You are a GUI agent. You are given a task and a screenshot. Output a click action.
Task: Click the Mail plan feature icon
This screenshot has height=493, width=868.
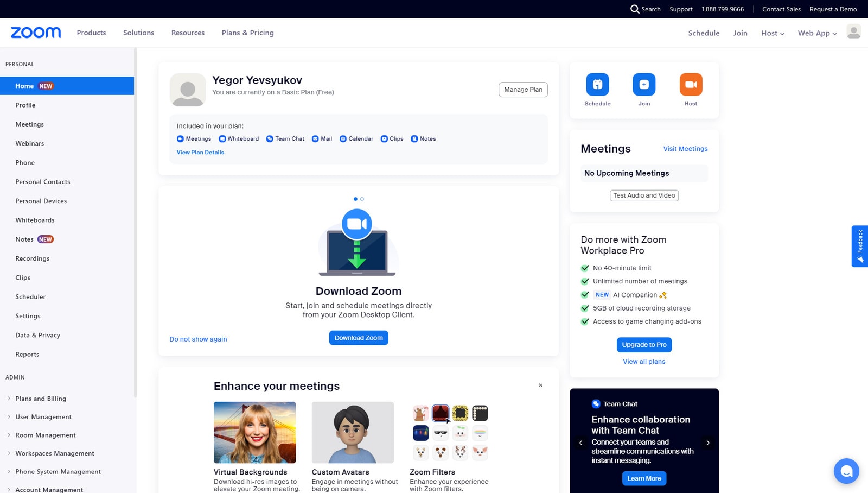[x=315, y=139]
